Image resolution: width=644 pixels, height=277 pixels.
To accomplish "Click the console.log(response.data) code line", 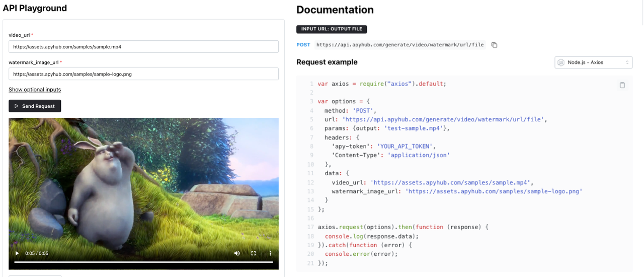I will pos(372,236).
